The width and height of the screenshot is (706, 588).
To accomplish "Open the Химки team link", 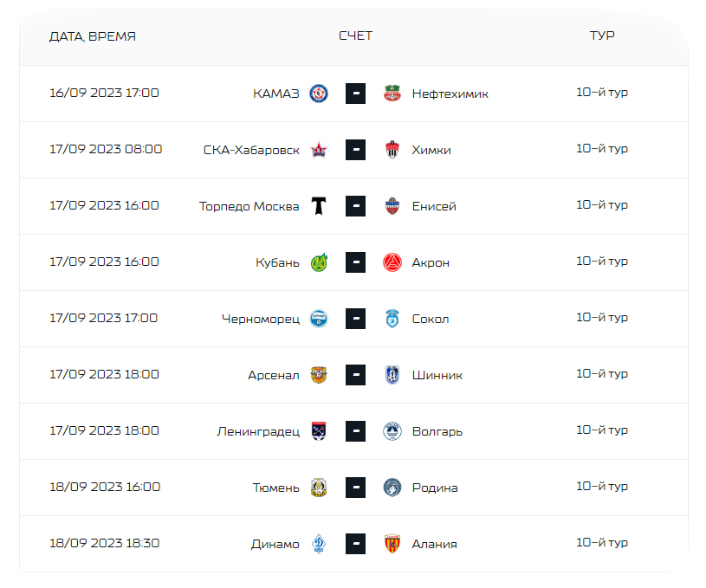I will pyautogui.click(x=431, y=150).
